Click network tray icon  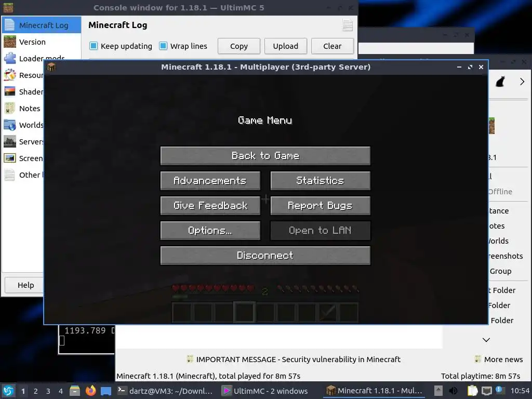point(487,391)
